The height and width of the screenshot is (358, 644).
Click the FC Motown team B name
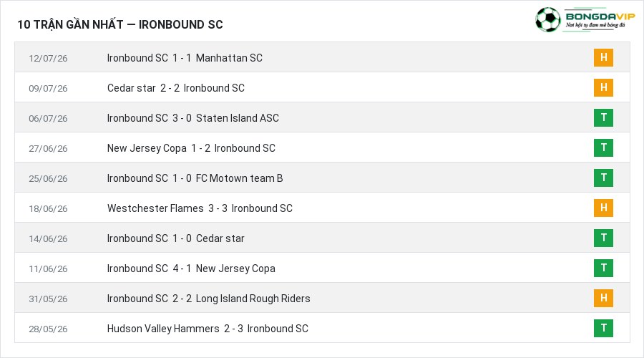pyautogui.click(x=240, y=178)
